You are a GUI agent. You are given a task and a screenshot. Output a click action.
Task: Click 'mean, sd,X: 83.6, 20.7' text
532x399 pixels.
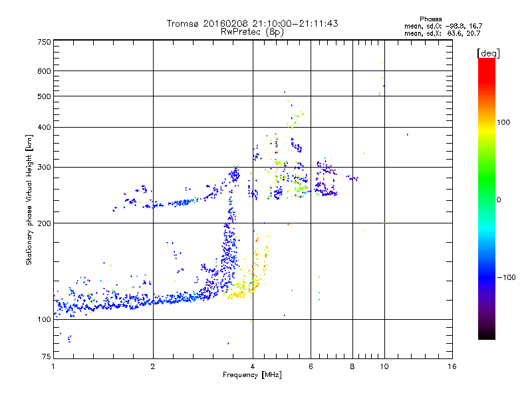click(x=442, y=33)
